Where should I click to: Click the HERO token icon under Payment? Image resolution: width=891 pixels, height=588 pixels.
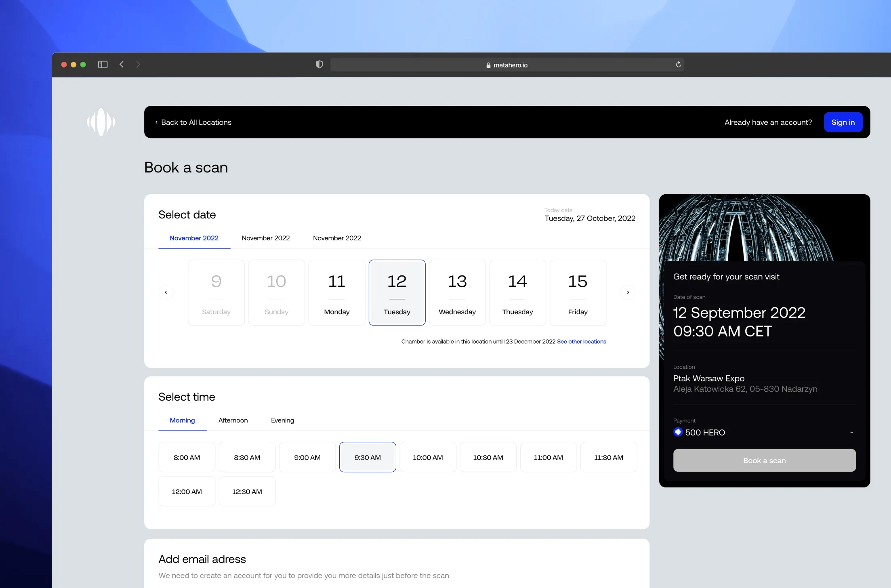[678, 432]
